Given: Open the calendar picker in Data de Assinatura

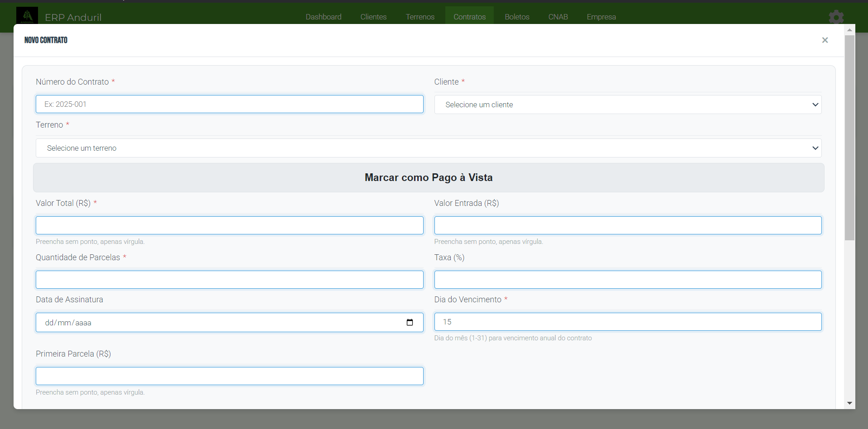Looking at the screenshot, I should 410,323.
